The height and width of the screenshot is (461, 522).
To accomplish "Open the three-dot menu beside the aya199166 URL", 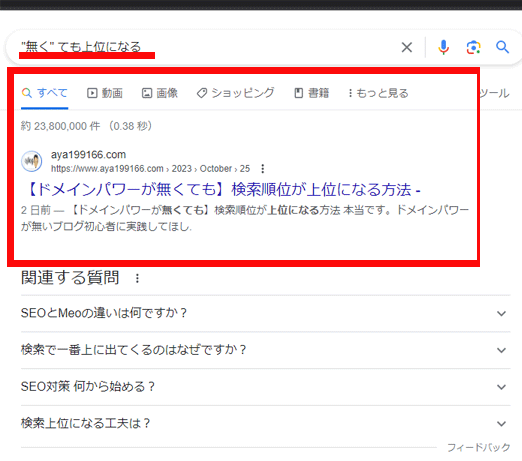I will coord(263,169).
